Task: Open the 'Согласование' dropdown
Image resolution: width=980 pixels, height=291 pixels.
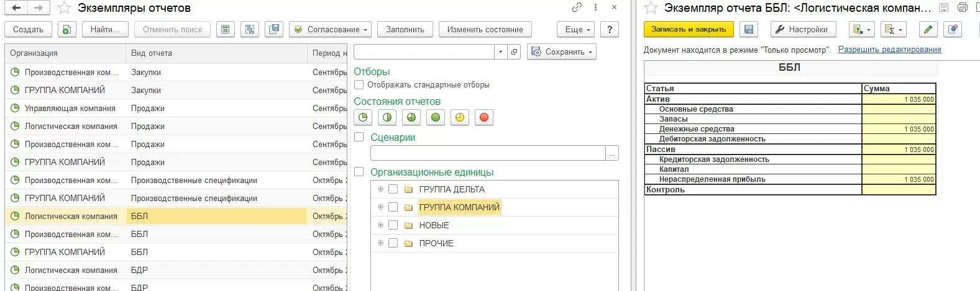Action: [331, 29]
